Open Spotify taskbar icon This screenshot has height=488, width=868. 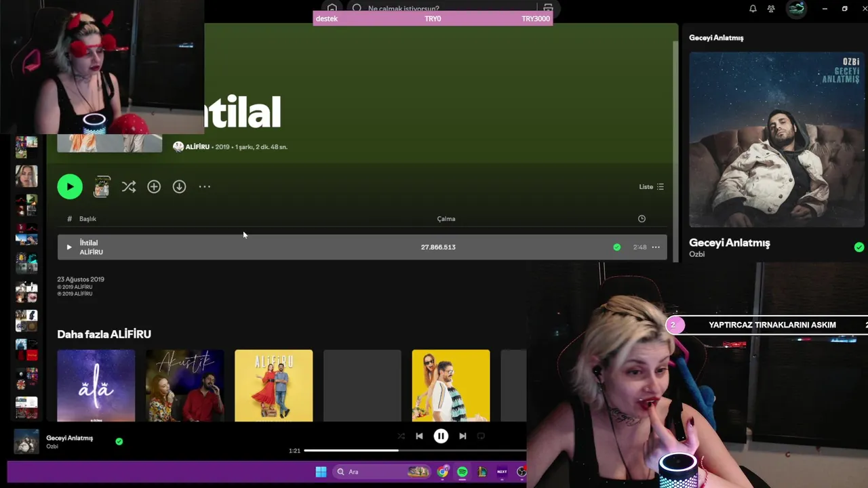click(462, 472)
